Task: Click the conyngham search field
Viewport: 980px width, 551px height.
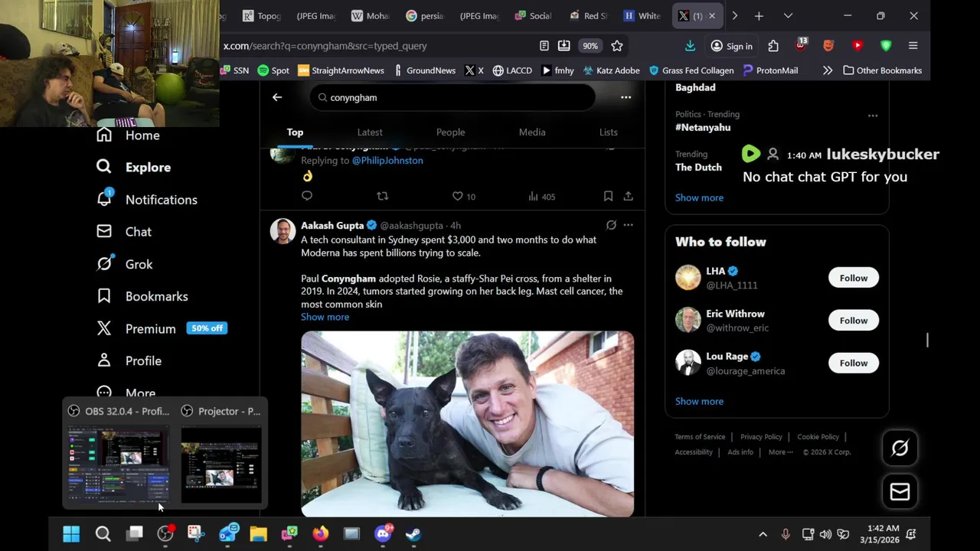Action: [x=452, y=97]
